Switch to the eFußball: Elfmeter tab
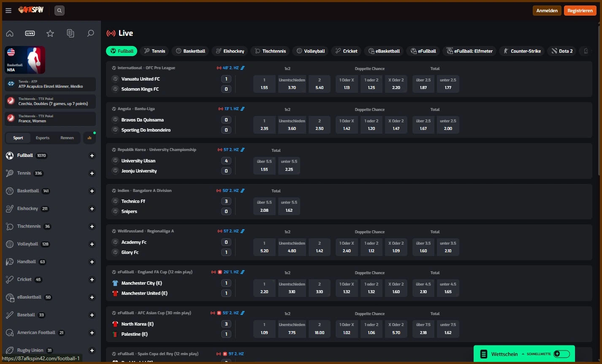The image size is (602, 364). coord(469,51)
